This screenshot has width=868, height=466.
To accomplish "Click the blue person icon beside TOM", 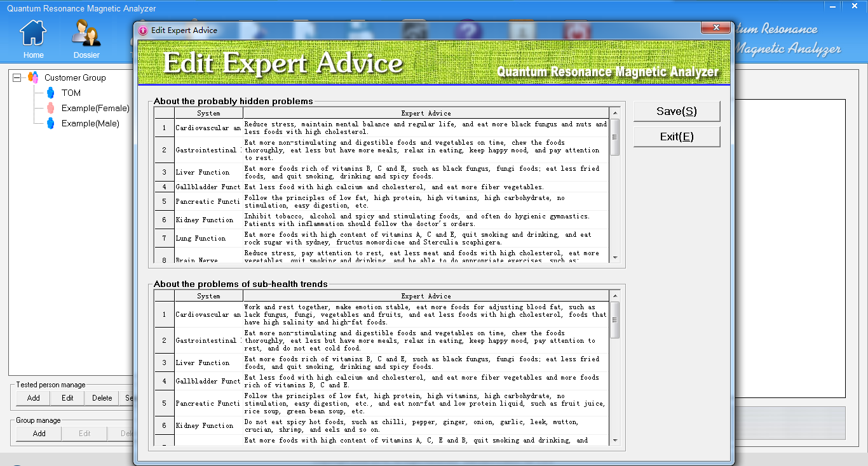I will point(51,93).
